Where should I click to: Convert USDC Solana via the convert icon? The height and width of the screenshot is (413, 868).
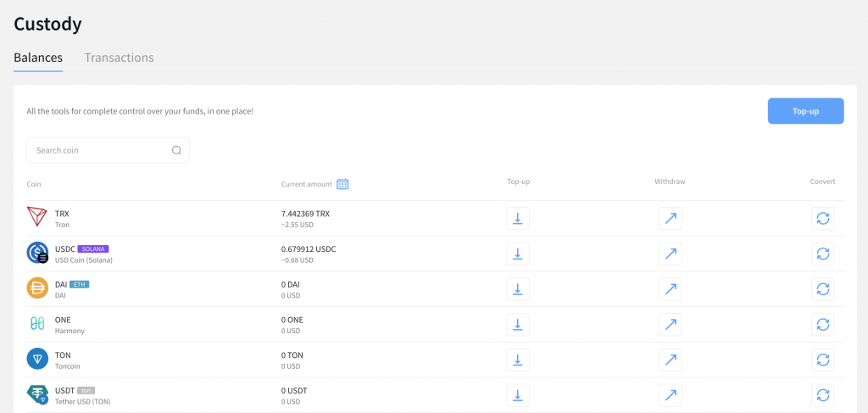822,254
